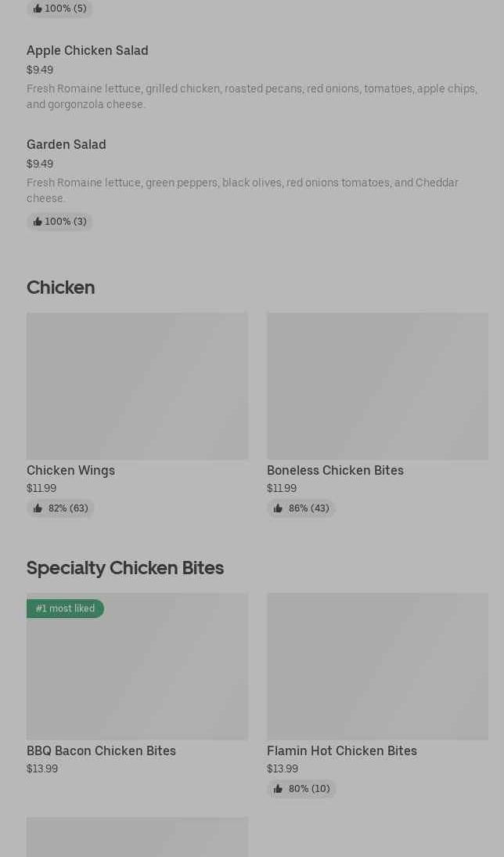The height and width of the screenshot is (857, 504).
Task: Select Chicken Wings item name
Action: (70, 470)
